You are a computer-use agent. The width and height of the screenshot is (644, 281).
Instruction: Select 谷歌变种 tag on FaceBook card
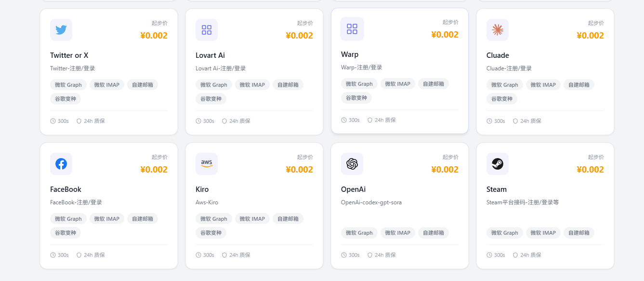[66, 233]
